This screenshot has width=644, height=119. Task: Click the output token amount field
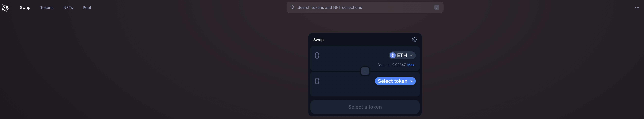(x=344, y=81)
